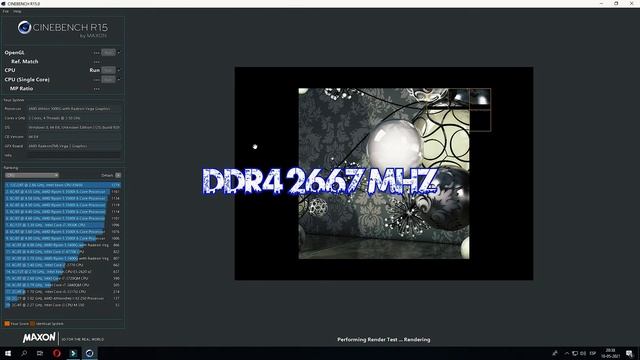Open the Help menu
This screenshot has width=640, height=360.
(17, 11)
